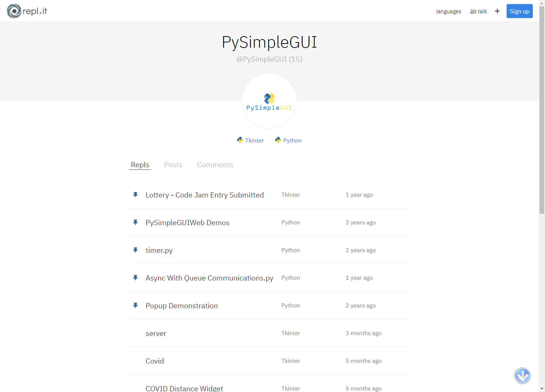This screenshot has height=392, width=545.
Task: Click the PySimpleGUI profile avatar
Action: click(269, 101)
